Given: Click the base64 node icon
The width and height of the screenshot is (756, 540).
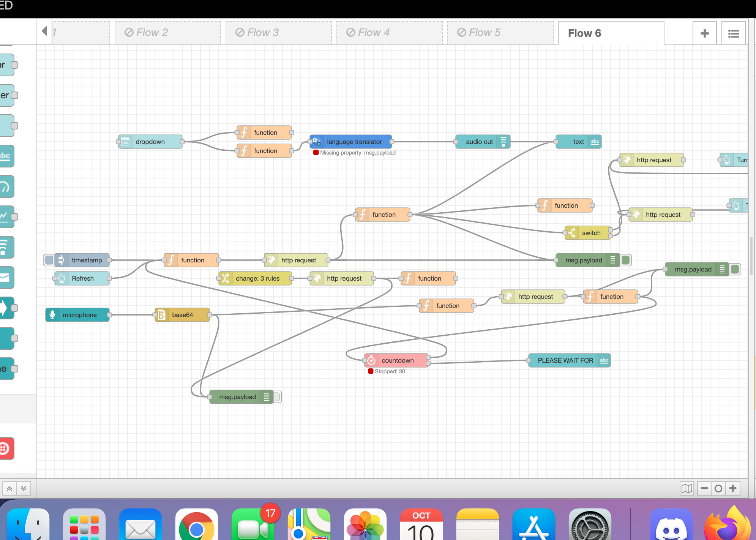Looking at the screenshot, I should pos(161,315).
